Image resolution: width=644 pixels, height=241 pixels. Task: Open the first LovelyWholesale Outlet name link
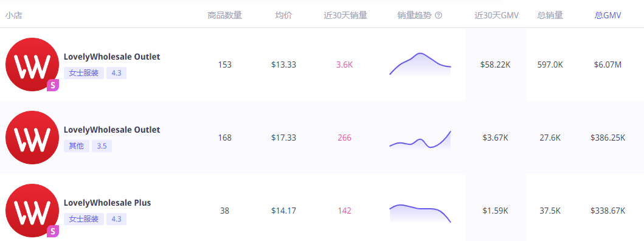(112, 57)
